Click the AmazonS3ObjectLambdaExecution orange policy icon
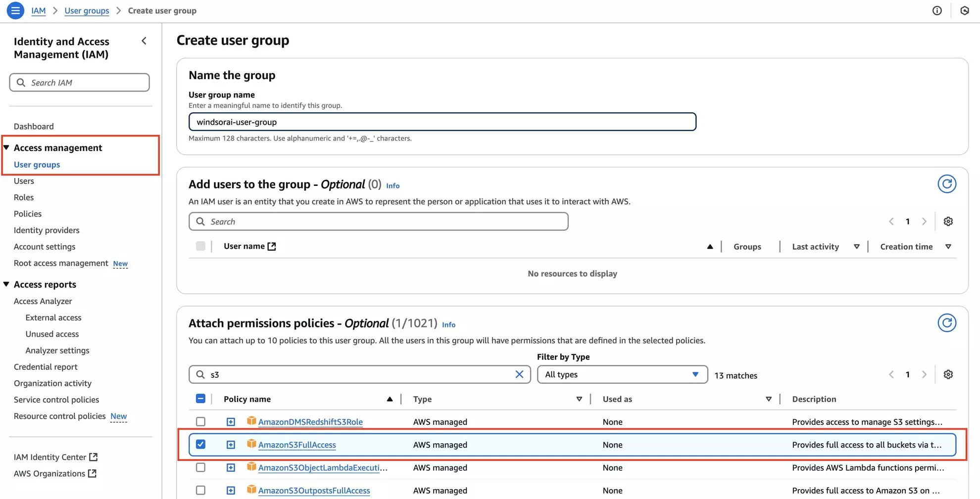980x499 pixels. (x=251, y=466)
